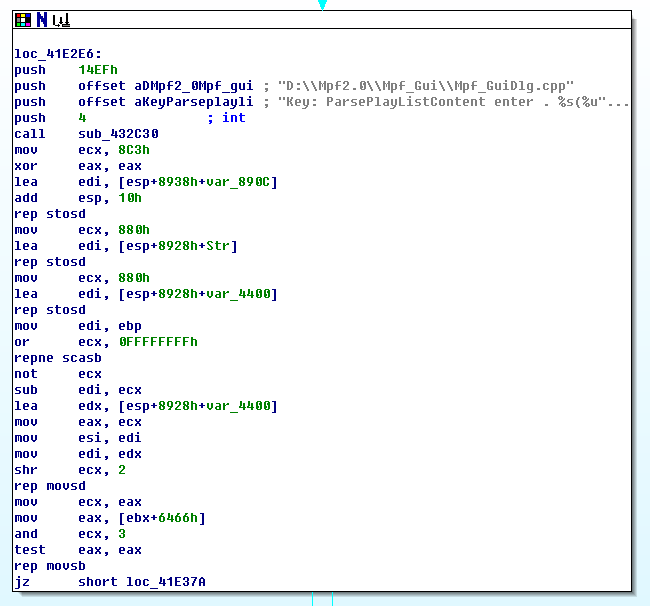Click the "rep movsd" instruction
650x606 pixels.
pos(50,486)
